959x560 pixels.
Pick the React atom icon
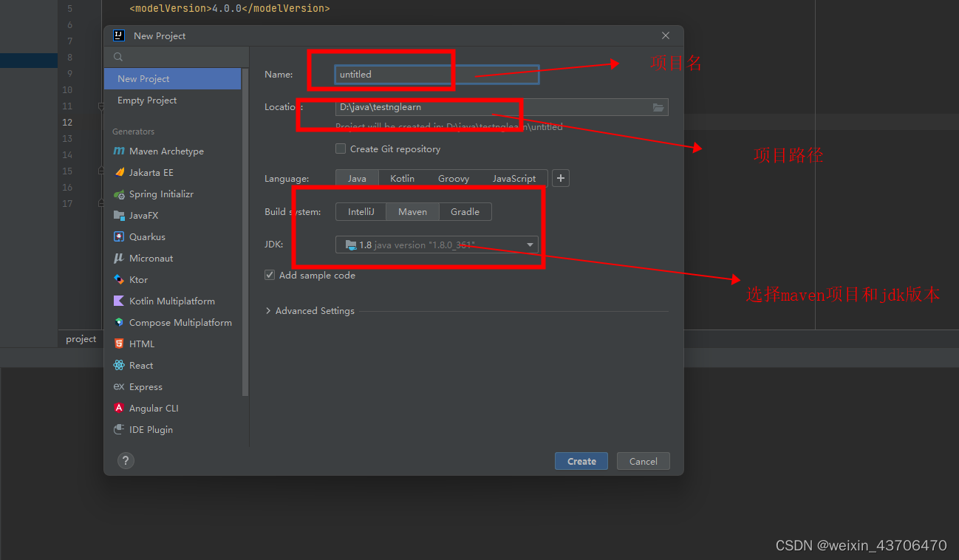(119, 366)
